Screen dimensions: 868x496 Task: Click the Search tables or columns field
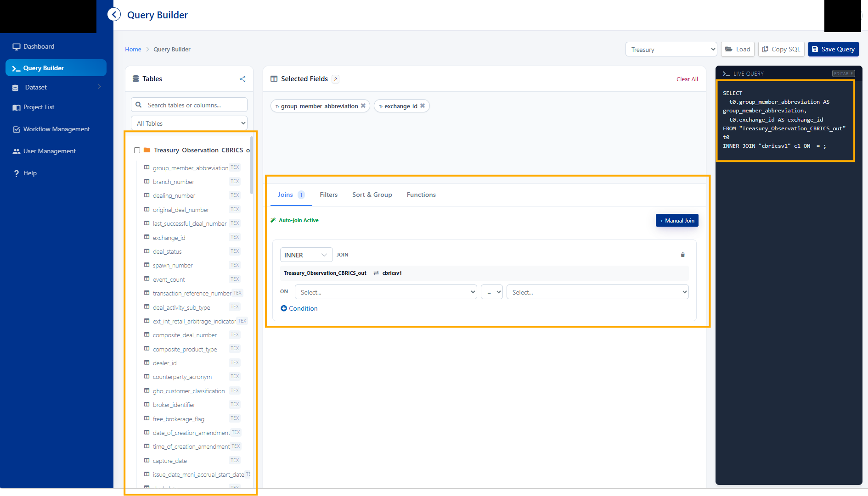[189, 105]
